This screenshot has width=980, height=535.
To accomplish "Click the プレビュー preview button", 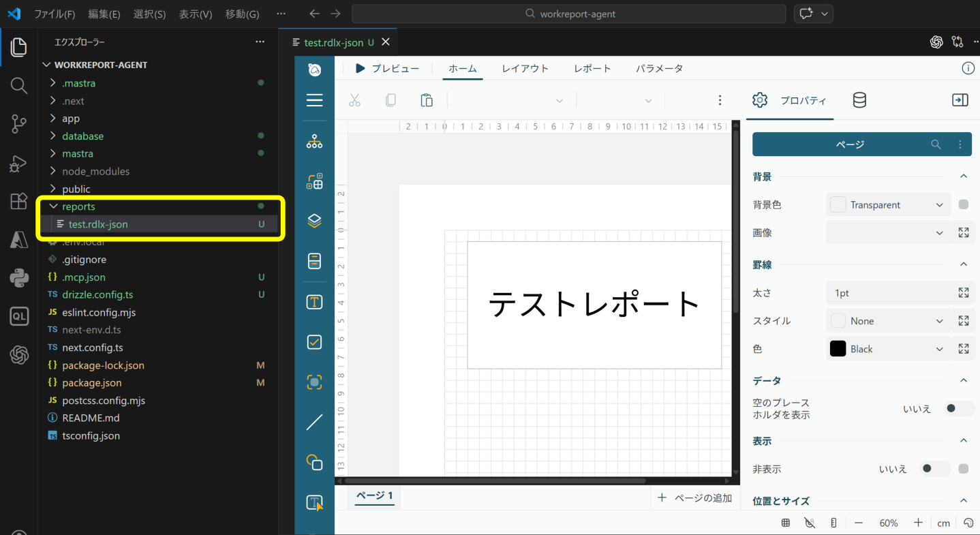I will click(387, 69).
